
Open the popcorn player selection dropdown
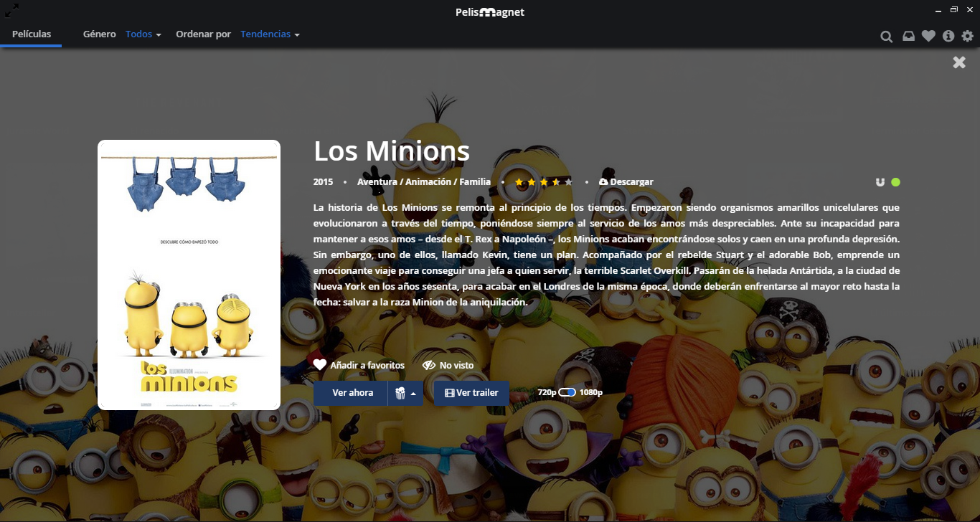pos(406,393)
